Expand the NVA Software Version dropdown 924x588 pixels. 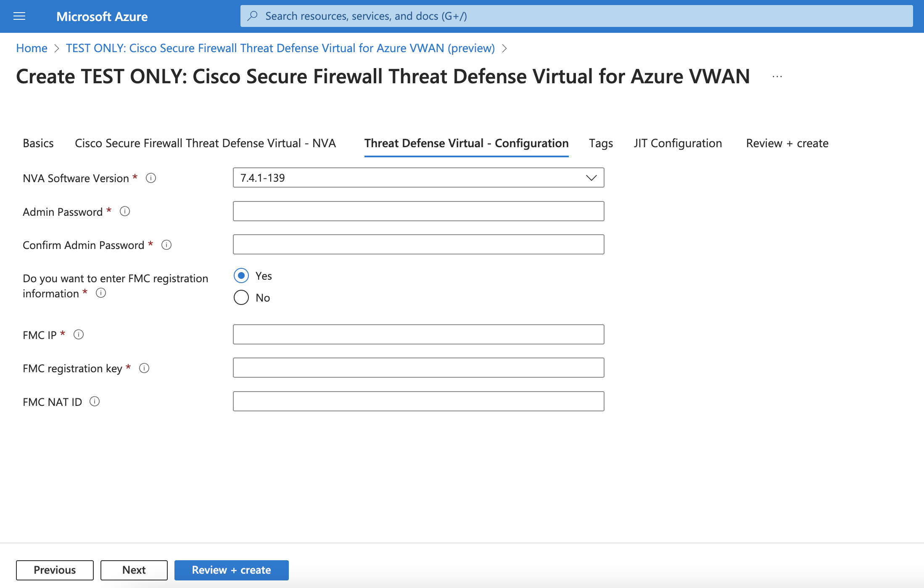[x=590, y=177]
